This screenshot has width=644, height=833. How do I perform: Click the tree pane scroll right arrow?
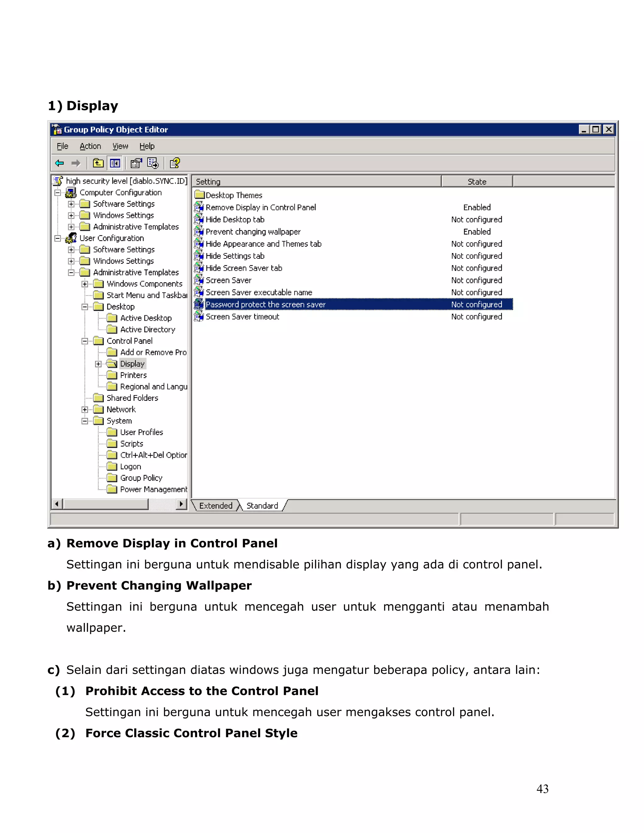181,504
